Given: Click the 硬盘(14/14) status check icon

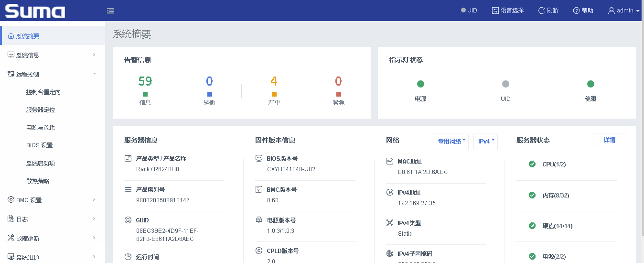Looking at the screenshot, I should [x=532, y=226].
